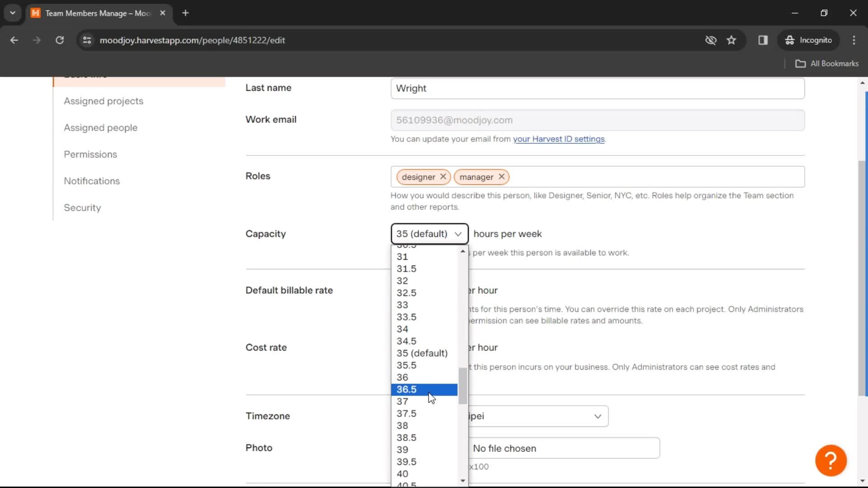Click the address bar URL
Image resolution: width=868 pixels, height=488 pixels.
[x=192, y=40]
